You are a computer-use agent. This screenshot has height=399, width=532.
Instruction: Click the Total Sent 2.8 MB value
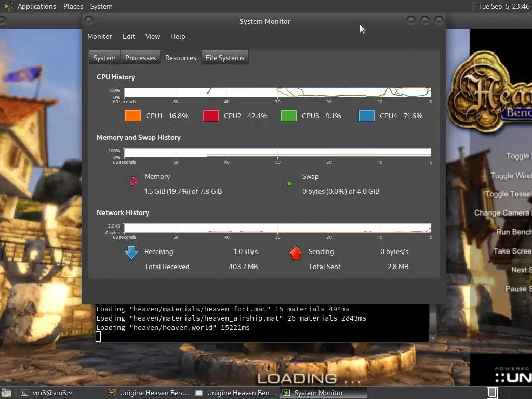397,267
